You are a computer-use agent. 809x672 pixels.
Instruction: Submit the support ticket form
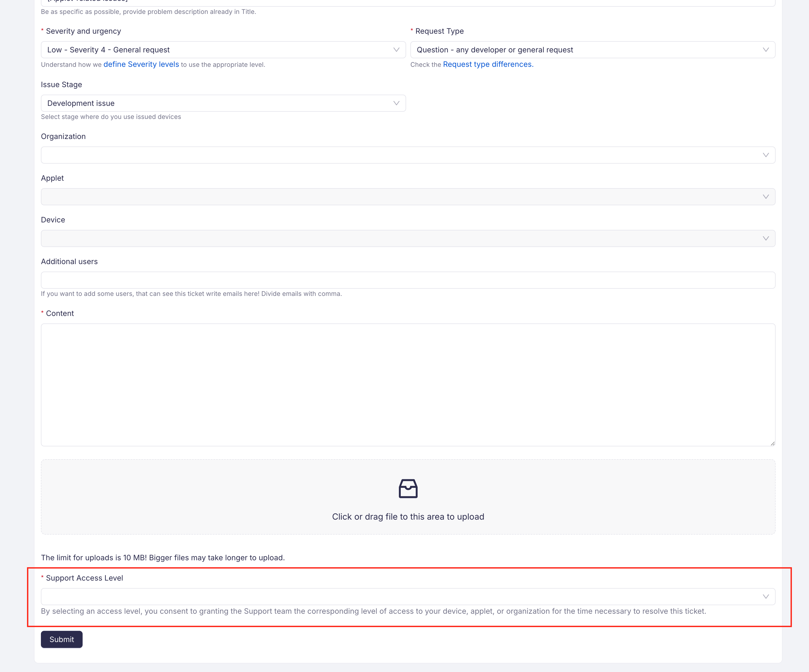(x=61, y=639)
